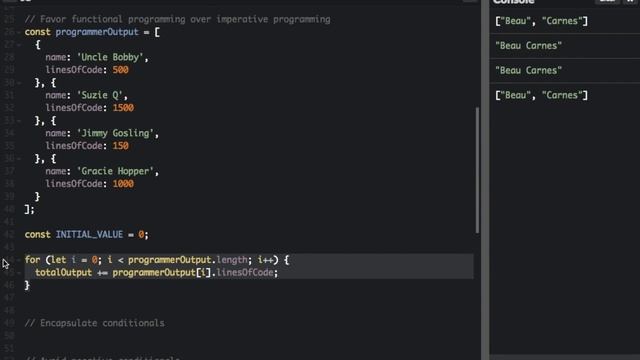Click the closing brace of the for loop
Image resolution: width=640 pixels, height=360 pixels.
pyautogui.click(x=27, y=285)
